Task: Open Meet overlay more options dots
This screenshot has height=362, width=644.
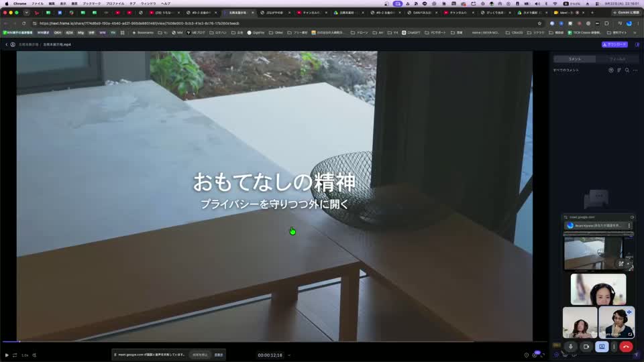Action: (x=614, y=347)
